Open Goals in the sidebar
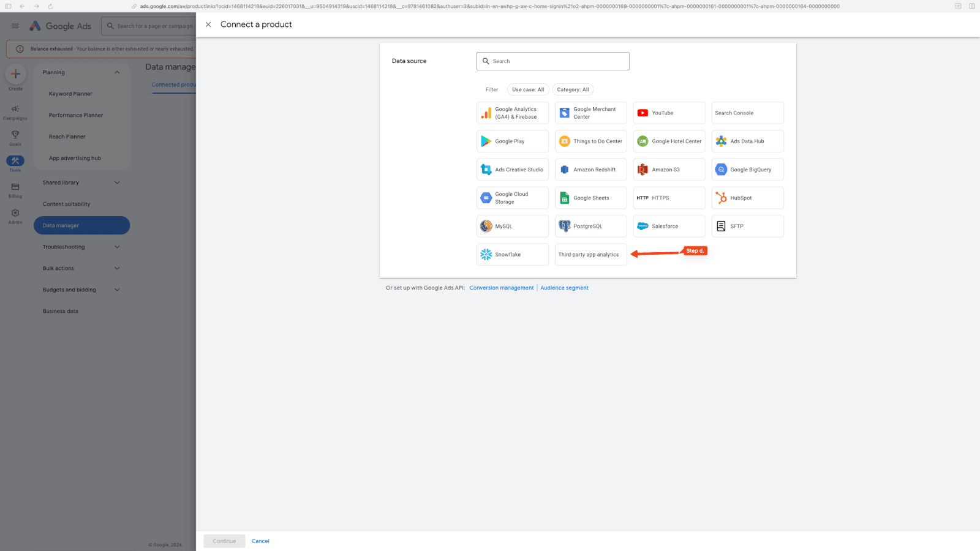980x551 pixels. 15,138
